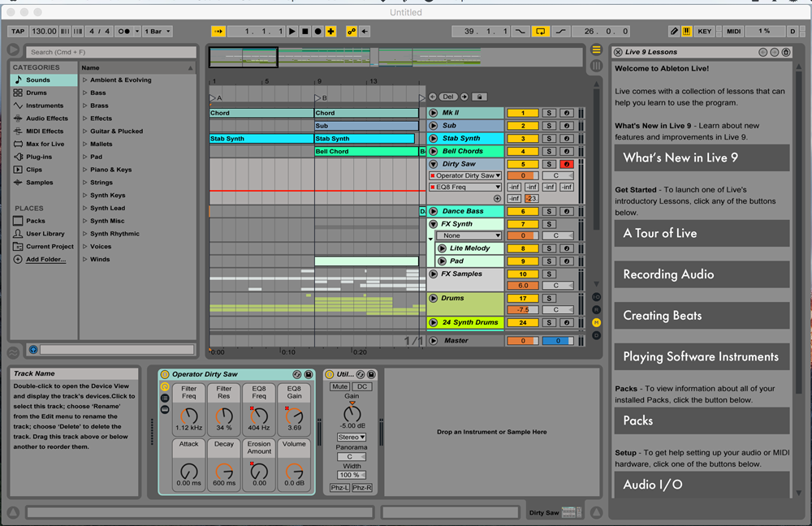
Task: Open the 1 Bar quantization menu
Action: tap(158, 32)
